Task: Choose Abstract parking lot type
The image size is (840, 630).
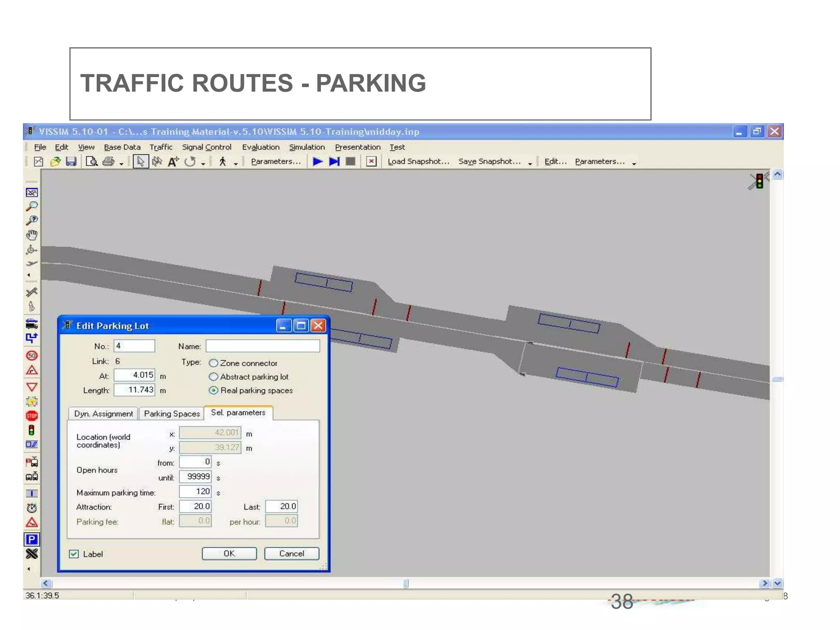Action: tap(213, 377)
